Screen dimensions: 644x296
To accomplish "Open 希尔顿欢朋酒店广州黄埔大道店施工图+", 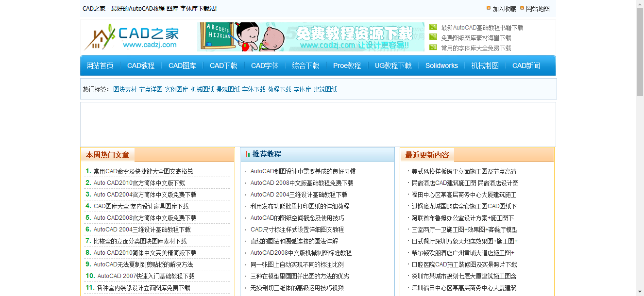I will [463, 253].
